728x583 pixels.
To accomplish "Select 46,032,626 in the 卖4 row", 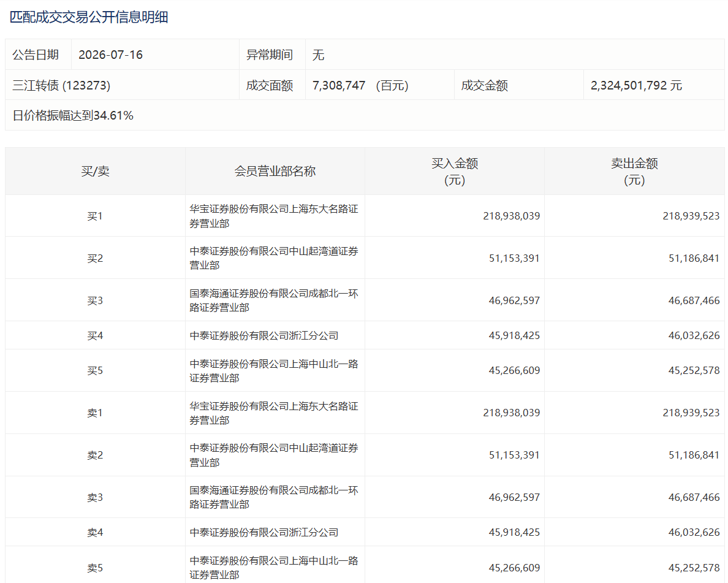I will pos(694,532).
